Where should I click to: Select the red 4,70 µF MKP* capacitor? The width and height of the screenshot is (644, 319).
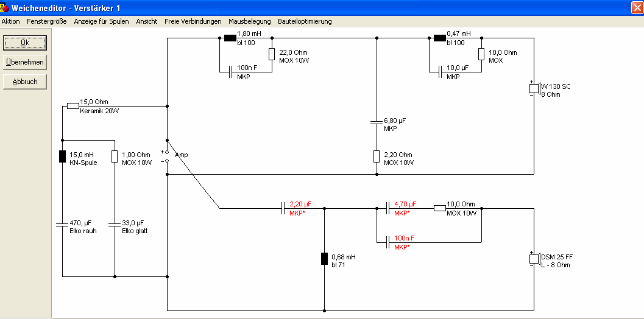(387, 208)
